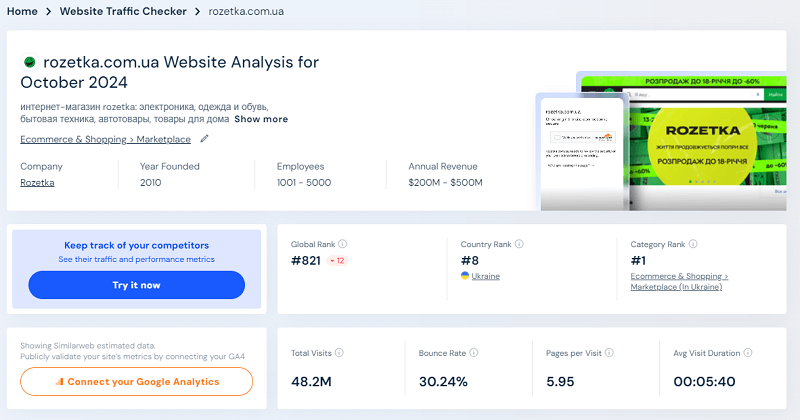Click the Try it now button
This screenshot has width=800, height=420.
coord(136,285)
